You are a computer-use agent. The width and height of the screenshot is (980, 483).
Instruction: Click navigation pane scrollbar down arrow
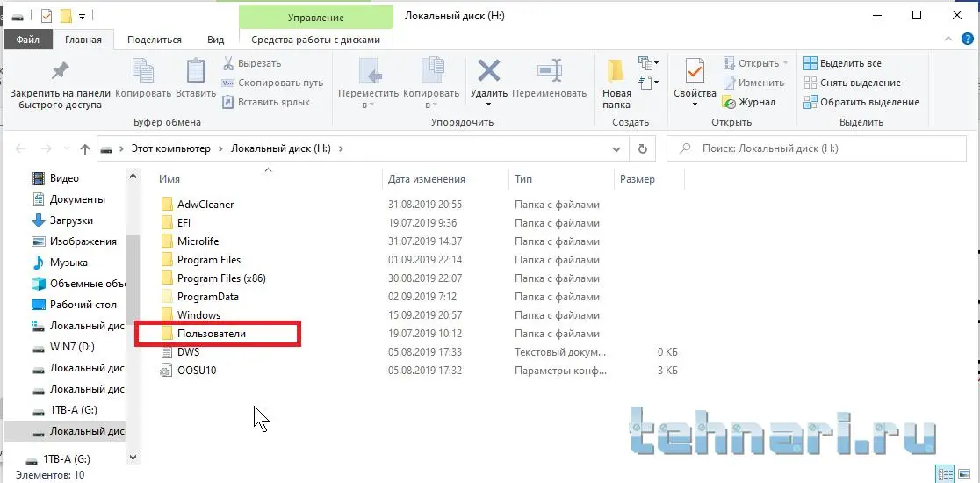click(x=133, y=458)
